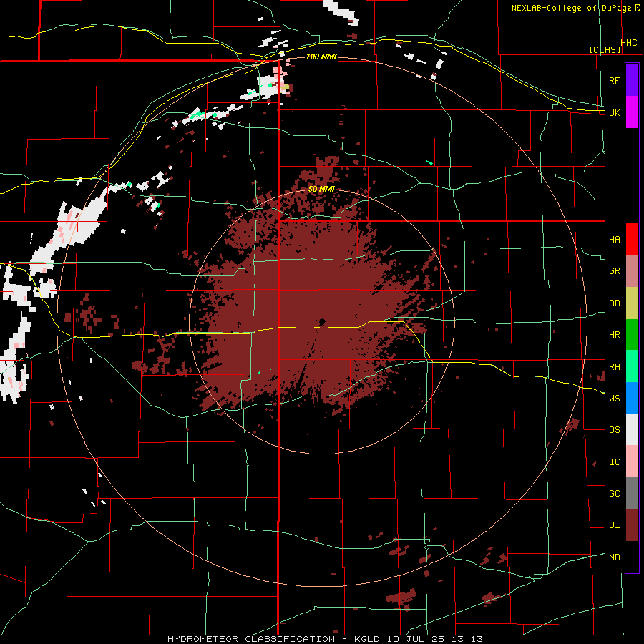Click the ND black legend swatch
644x644 pixels.
point(632,557)
